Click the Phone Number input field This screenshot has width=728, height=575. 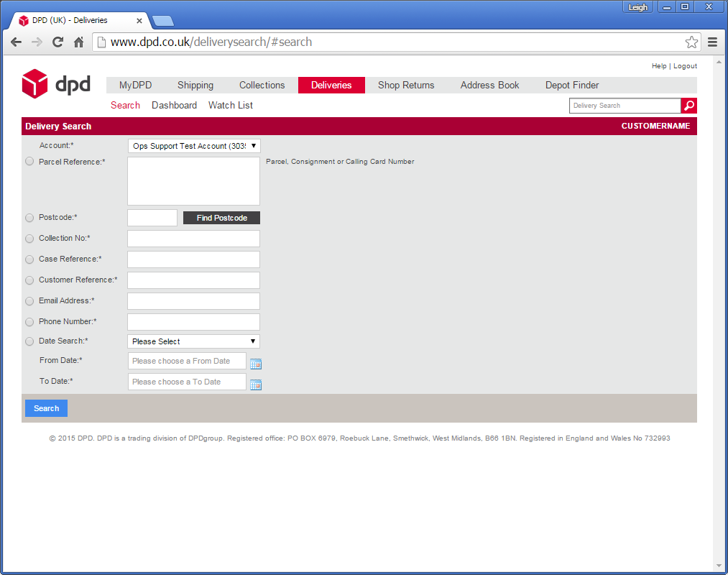(x=193, y=322)
